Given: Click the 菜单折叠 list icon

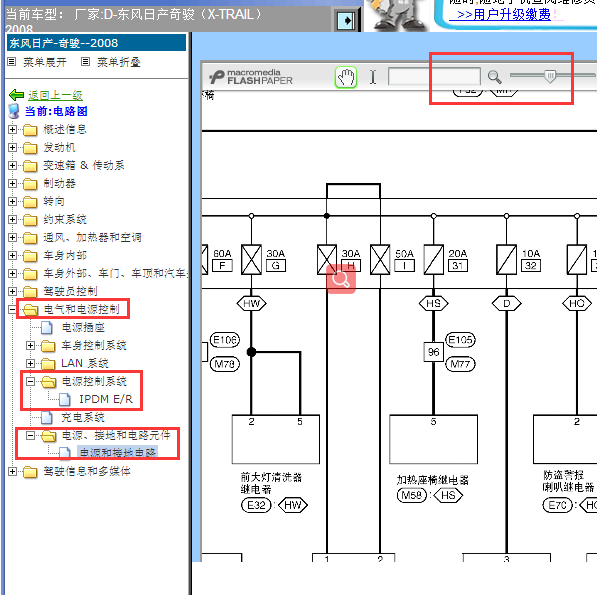Looking at the screenshot, I should coord(86,62).
